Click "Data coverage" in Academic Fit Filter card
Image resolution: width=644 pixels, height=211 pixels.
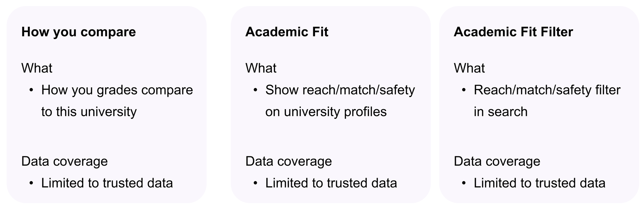point(497,161)
